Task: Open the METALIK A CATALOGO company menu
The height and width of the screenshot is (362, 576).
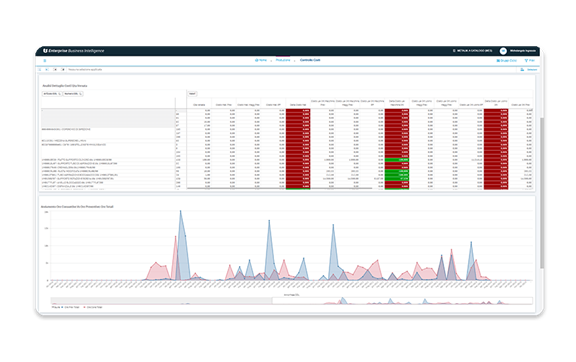Action: pyautogui.click(x=472, y=51)
